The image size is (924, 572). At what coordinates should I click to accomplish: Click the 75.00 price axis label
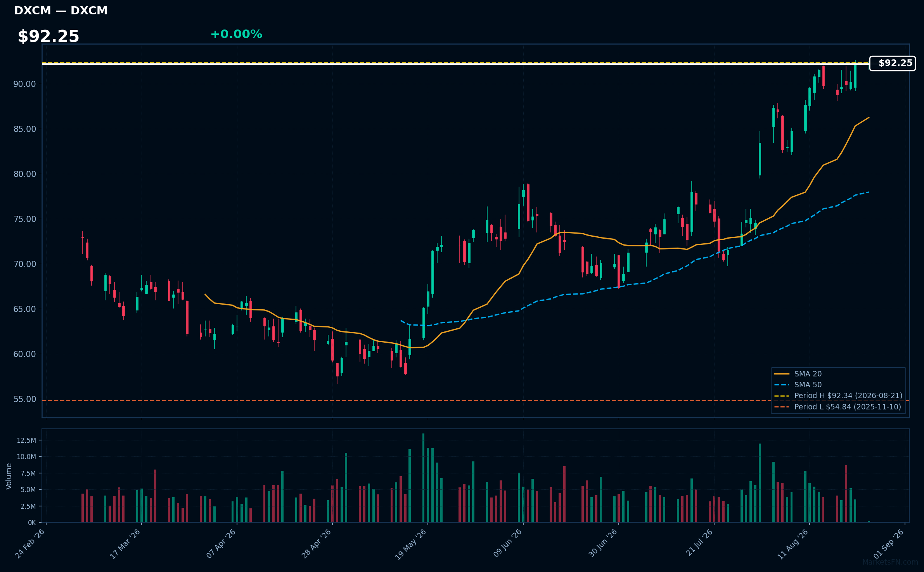[x=24, y=219]
